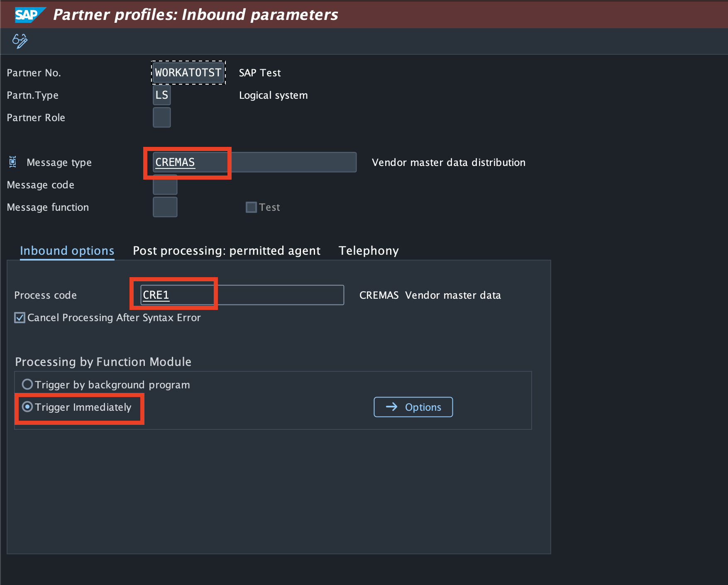Click the empty Partner Role field
The image size is (728, 585).
point(161,117)
